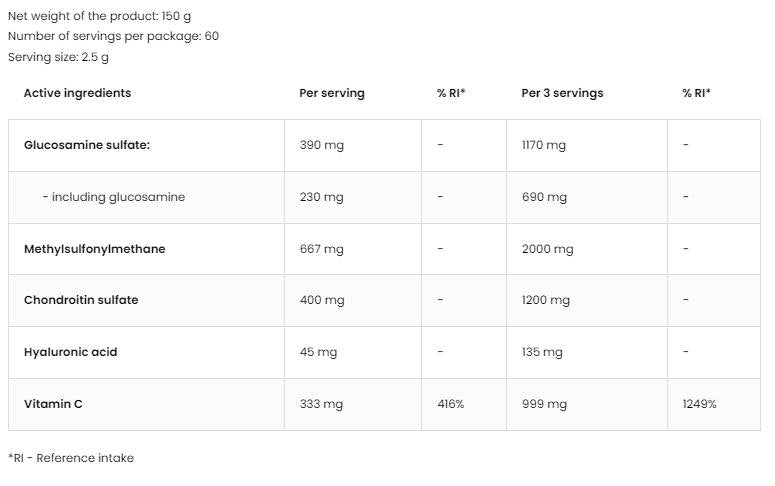The height and width of the screenshot is (486, 775).
Task: Click the Number of servings per package text
Action: [113, 36]
